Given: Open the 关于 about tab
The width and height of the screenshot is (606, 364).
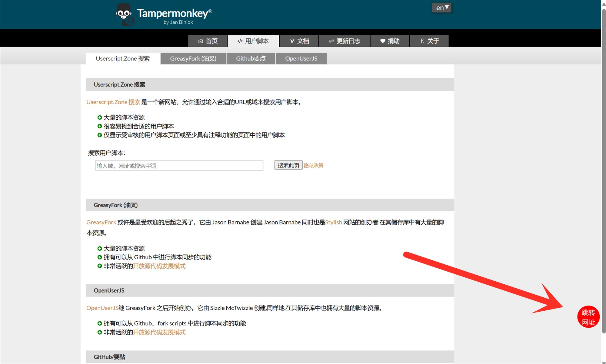Looking at the screenshot, I should pos(429,41).
